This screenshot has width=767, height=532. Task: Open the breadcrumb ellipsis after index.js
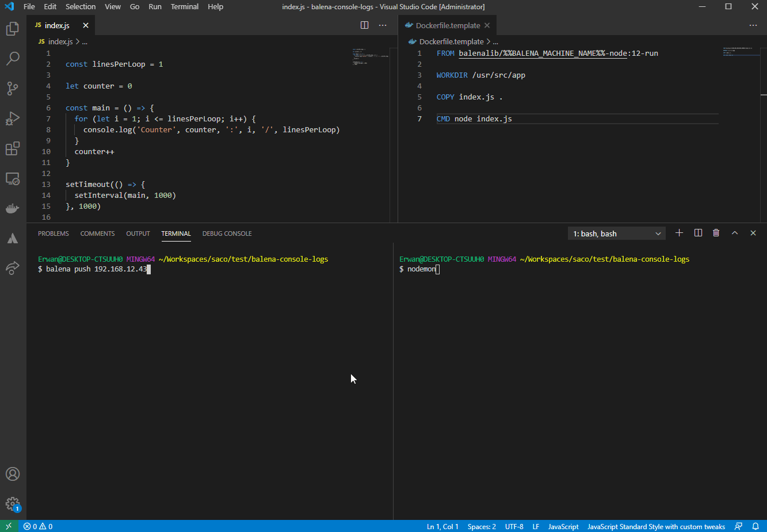(85, 42)
